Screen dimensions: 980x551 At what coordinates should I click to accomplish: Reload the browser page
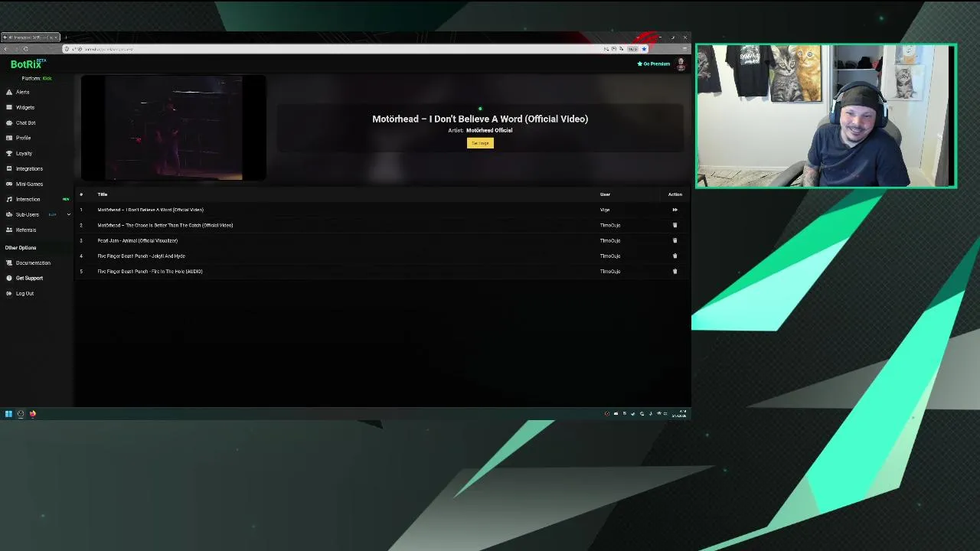point(25,49)
